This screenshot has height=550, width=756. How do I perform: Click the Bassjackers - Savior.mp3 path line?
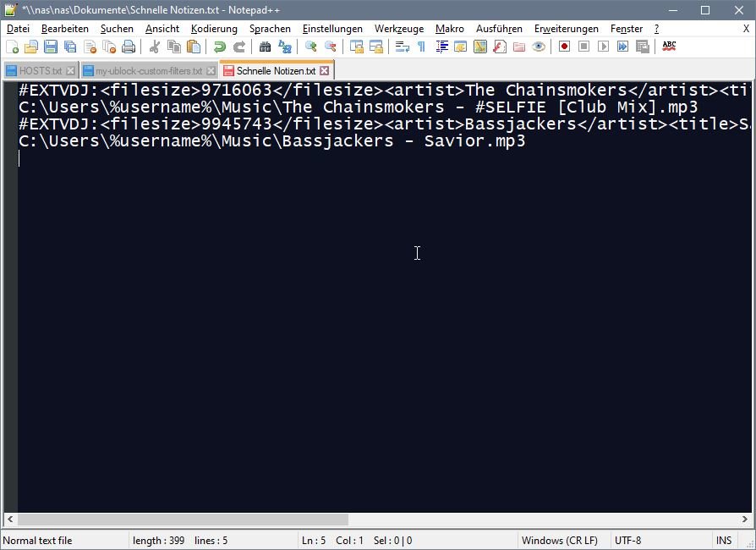coord(272,140)
